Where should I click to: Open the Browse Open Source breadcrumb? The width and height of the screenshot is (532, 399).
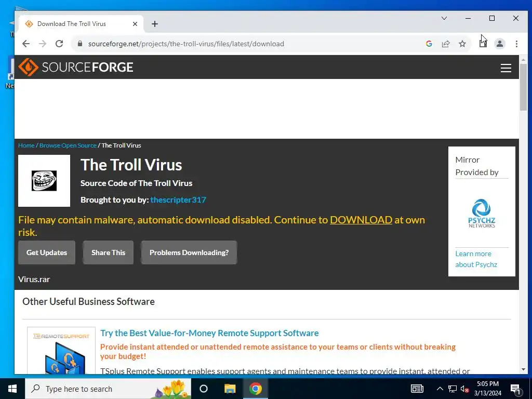[x=68, y=145]
